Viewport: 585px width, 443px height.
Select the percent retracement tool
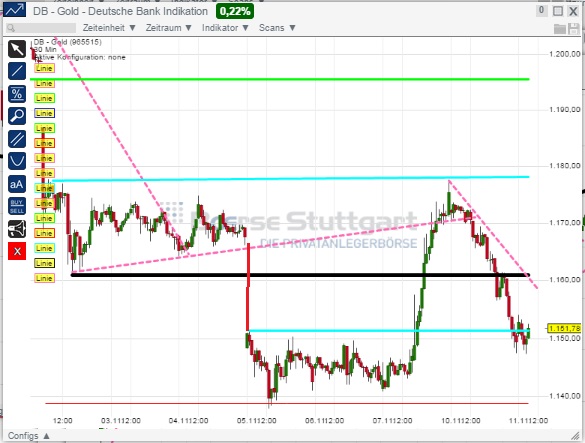pyautogui.click(x=17, y=94)
